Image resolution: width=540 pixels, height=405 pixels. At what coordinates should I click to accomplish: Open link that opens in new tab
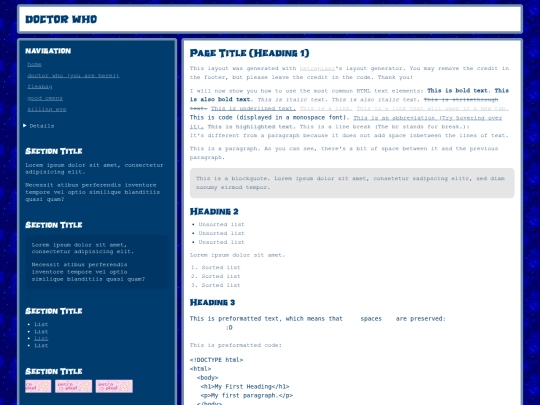(x=433, y=108)
